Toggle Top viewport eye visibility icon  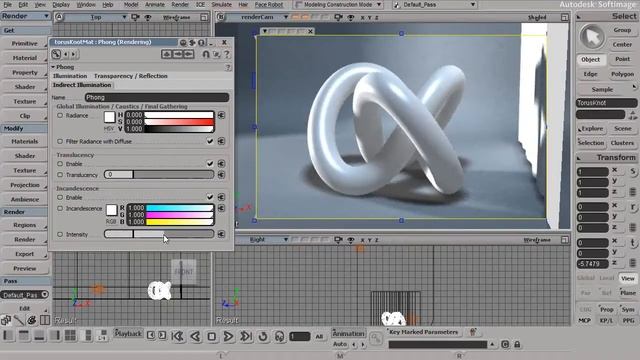[148, 18]
